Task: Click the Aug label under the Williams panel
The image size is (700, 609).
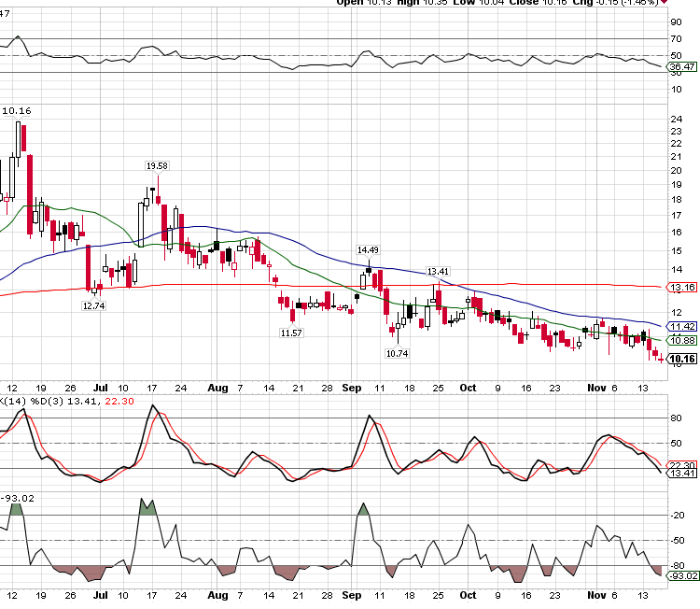Action: (217, 595)
